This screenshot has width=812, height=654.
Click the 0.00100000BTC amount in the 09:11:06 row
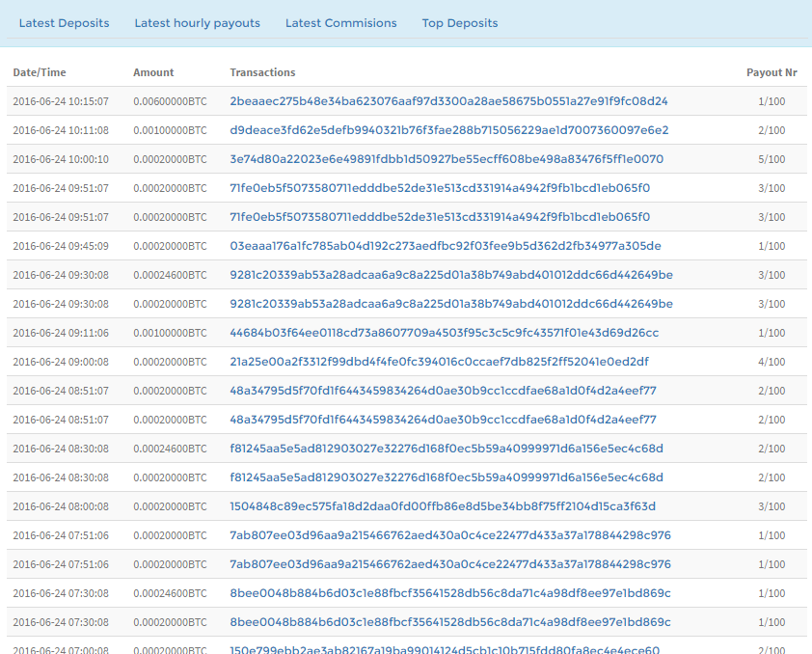pyautogui.click(x=170, y=333)
